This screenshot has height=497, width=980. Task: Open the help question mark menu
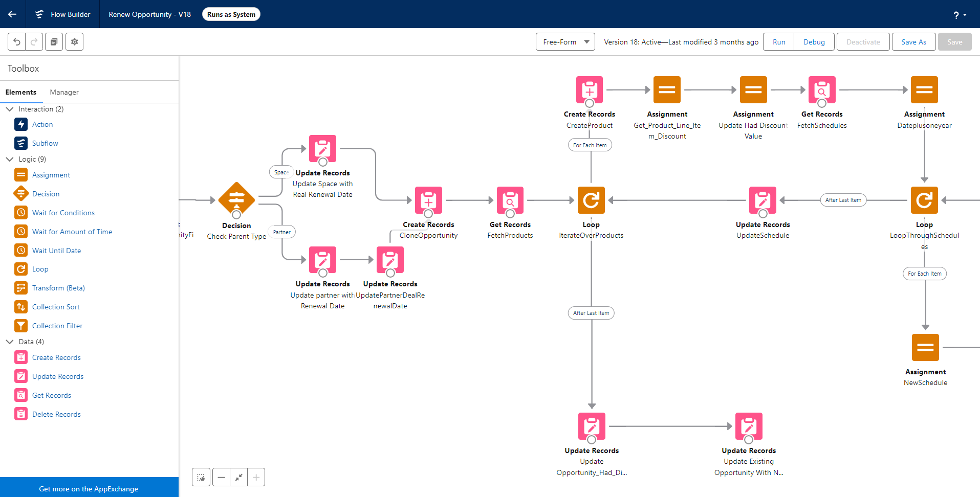tap(959, 15)
